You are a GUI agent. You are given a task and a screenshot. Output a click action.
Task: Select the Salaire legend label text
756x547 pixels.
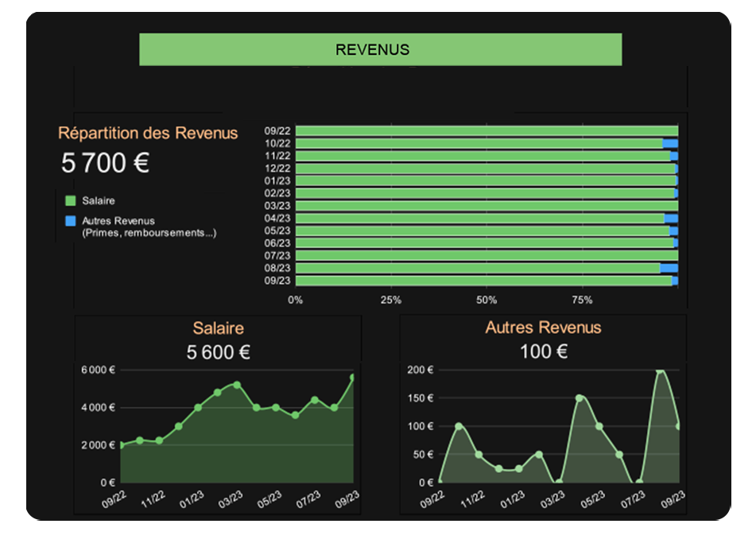pyautogui.click(x=99, y=201)
